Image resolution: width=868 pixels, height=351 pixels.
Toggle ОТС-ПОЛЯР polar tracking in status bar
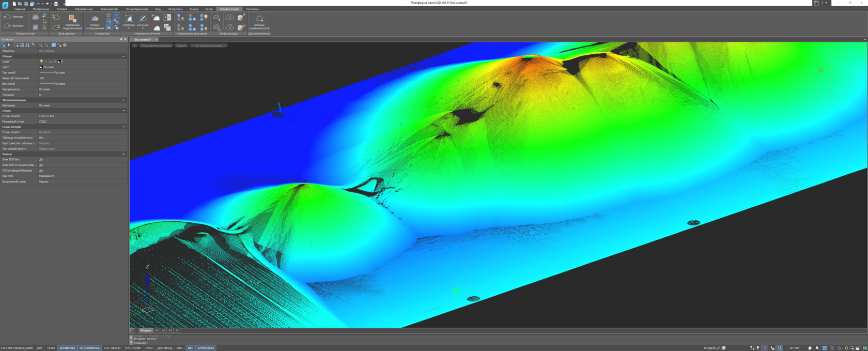(x=133, y=348)
